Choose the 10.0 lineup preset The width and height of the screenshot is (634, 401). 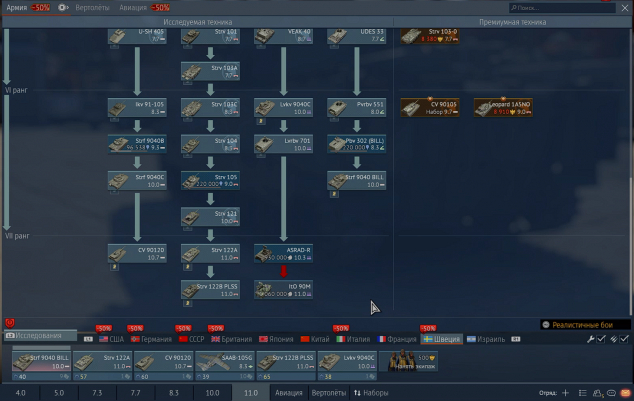point(212,393)
